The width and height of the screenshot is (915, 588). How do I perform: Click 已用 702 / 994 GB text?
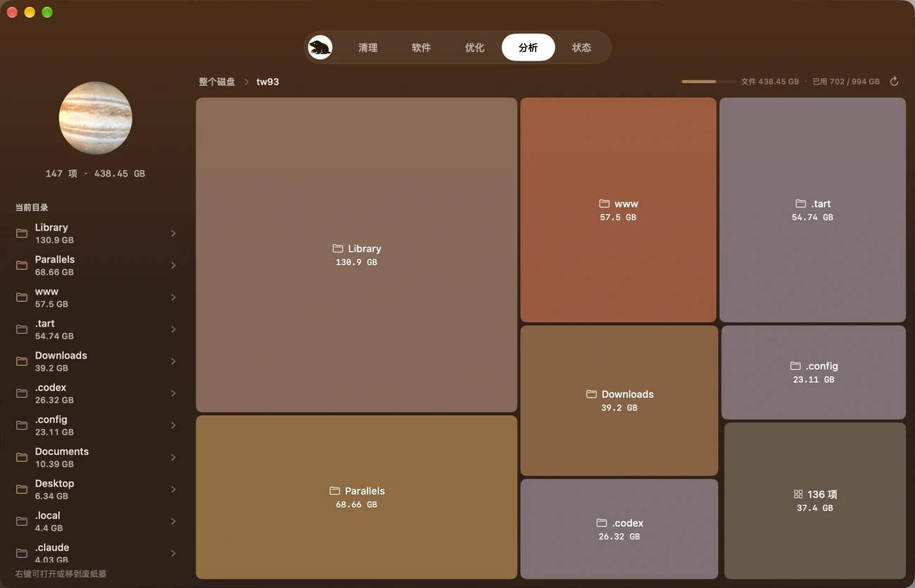pos(846,82)
